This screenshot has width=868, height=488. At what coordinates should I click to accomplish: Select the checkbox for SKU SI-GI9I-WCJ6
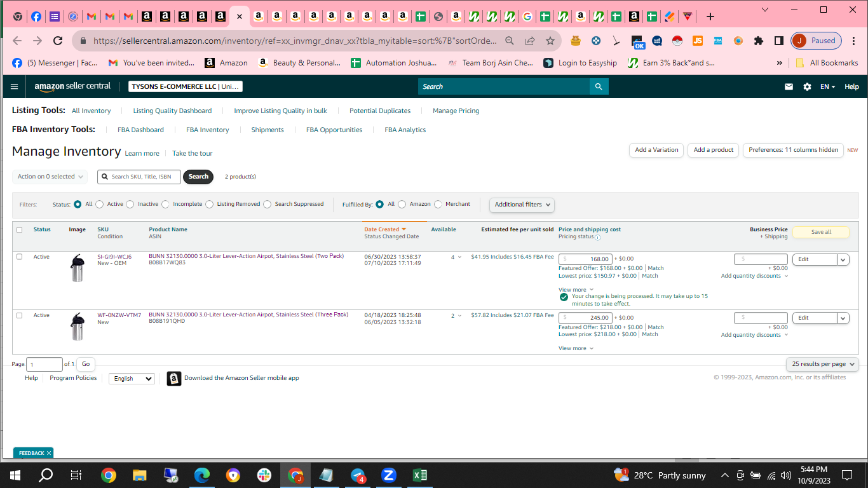click(x=19, y=257)
